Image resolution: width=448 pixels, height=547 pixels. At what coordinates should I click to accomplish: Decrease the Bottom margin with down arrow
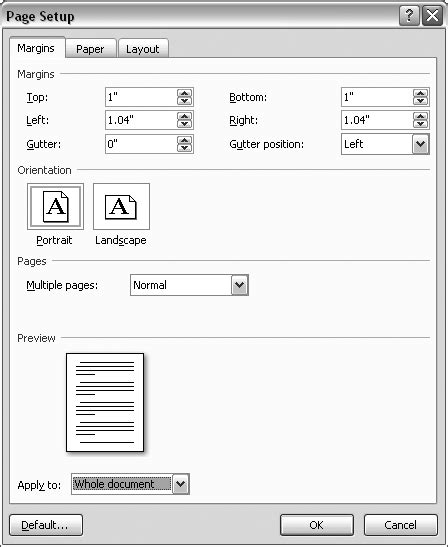click(x=420, y=101)
